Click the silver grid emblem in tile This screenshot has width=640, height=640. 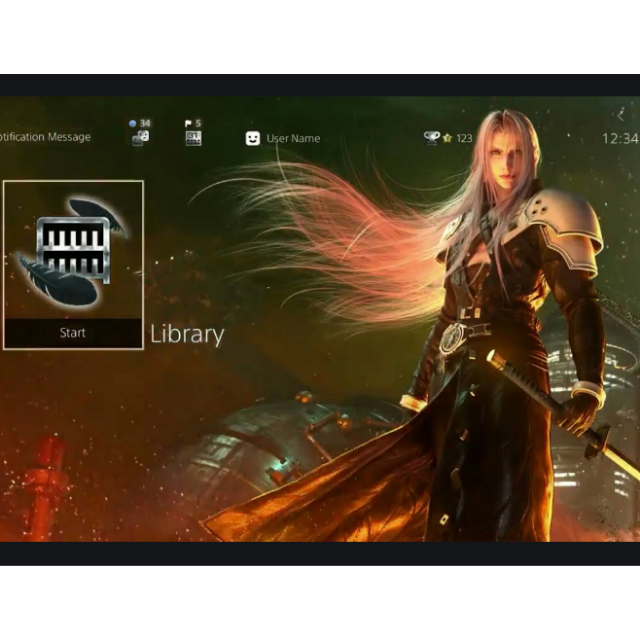(73, 250)
